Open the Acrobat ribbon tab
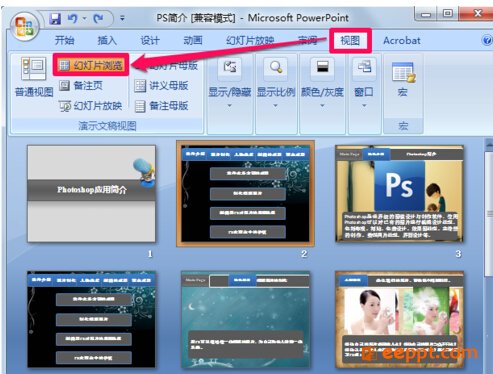The height and width of the screenshot is (374, 493). coord(402,41)
